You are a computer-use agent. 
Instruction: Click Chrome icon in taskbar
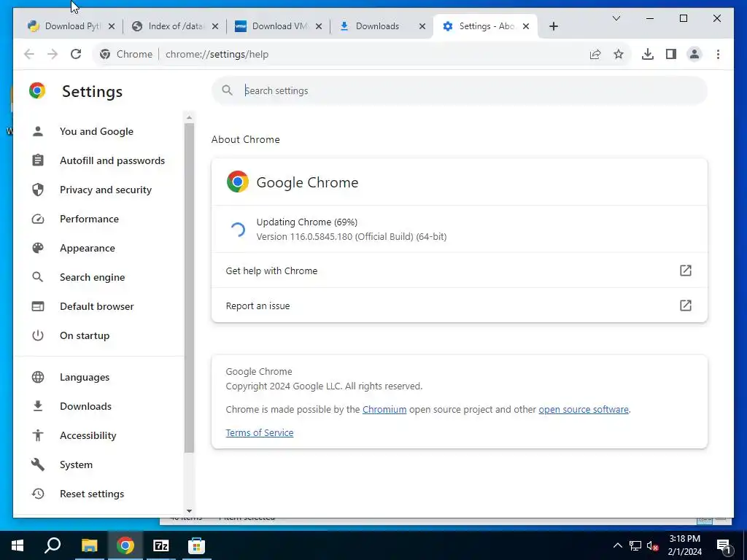pyautogui.click(x=125, y=545)
